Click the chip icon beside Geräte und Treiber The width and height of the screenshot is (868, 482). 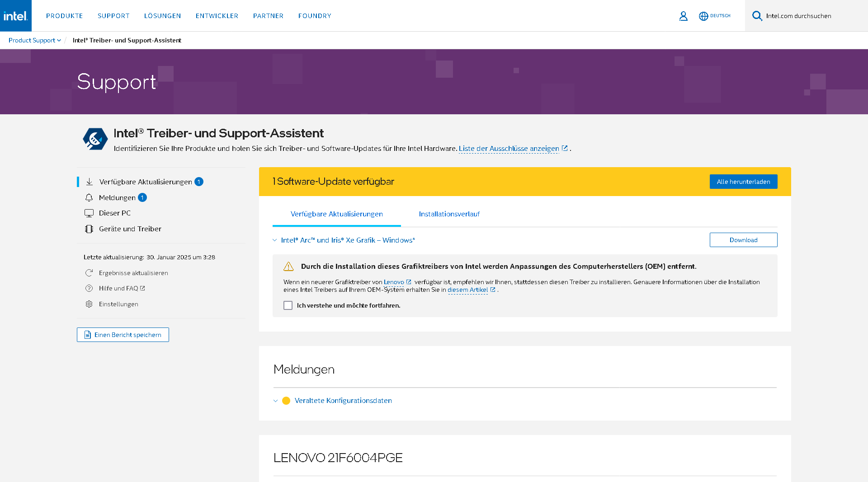pos(89,229)
